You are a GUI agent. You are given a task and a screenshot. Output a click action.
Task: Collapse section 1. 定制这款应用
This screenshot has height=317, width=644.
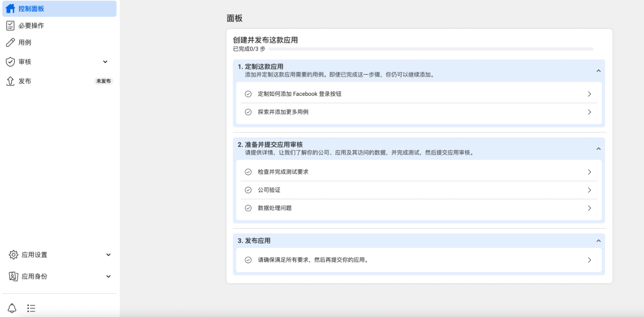click(598, 71)
